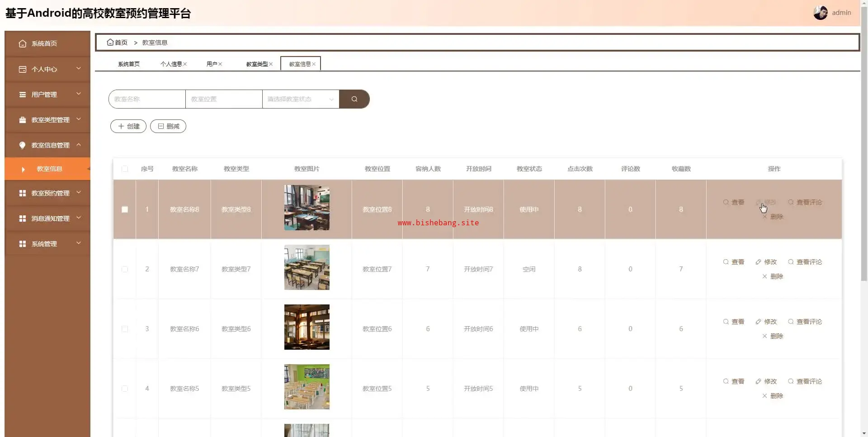The image size is (868, 437).
Task: Click 修改 pencil icon for row 2
Action: tap(758, 262)
